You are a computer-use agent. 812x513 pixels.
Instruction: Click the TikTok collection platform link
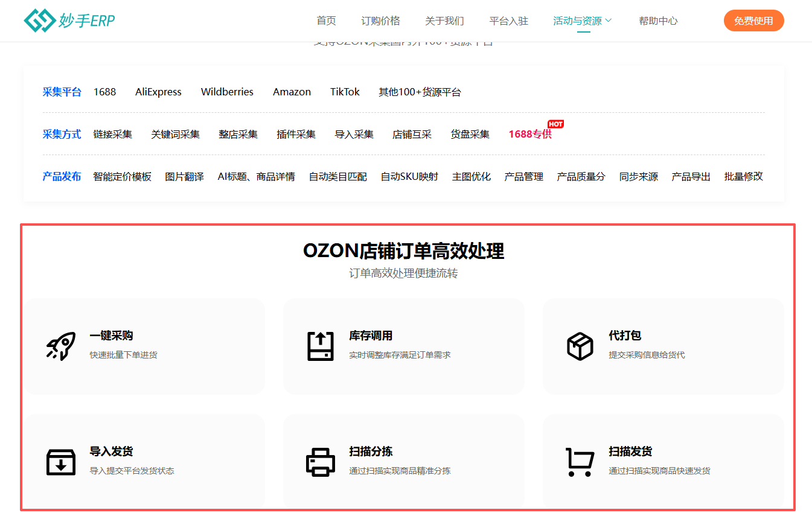345,91
